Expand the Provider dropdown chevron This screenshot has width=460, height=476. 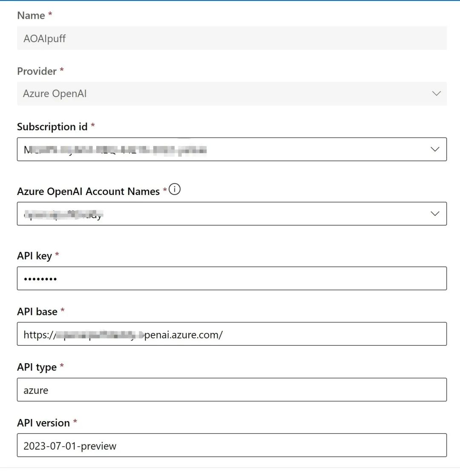436,94
